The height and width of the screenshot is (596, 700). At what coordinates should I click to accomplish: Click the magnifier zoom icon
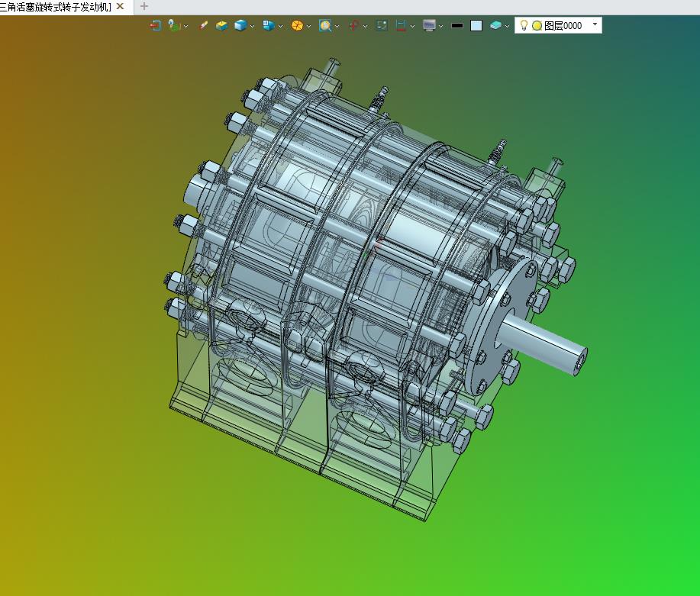[x=325, y=25]
